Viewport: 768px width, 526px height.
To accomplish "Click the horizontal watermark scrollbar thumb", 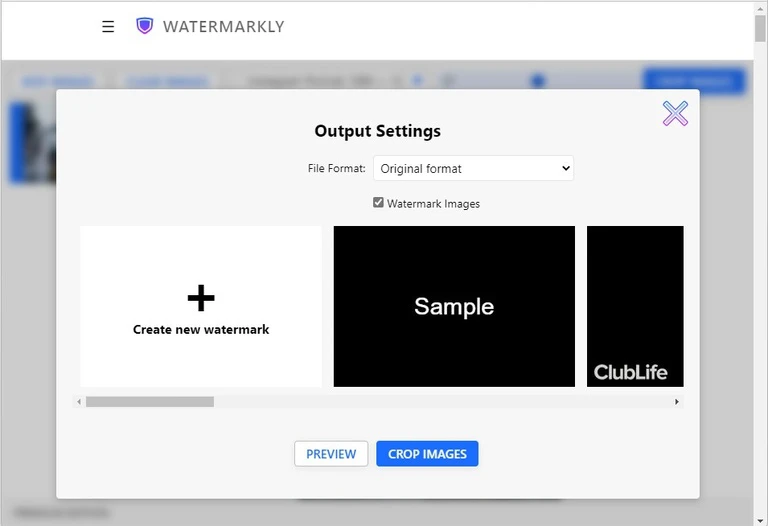I will tap(150, 402).
